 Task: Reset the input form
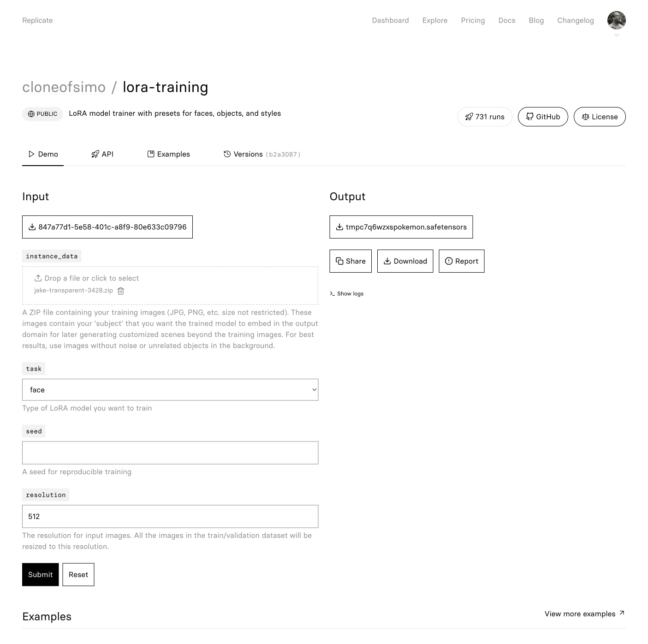78,575
